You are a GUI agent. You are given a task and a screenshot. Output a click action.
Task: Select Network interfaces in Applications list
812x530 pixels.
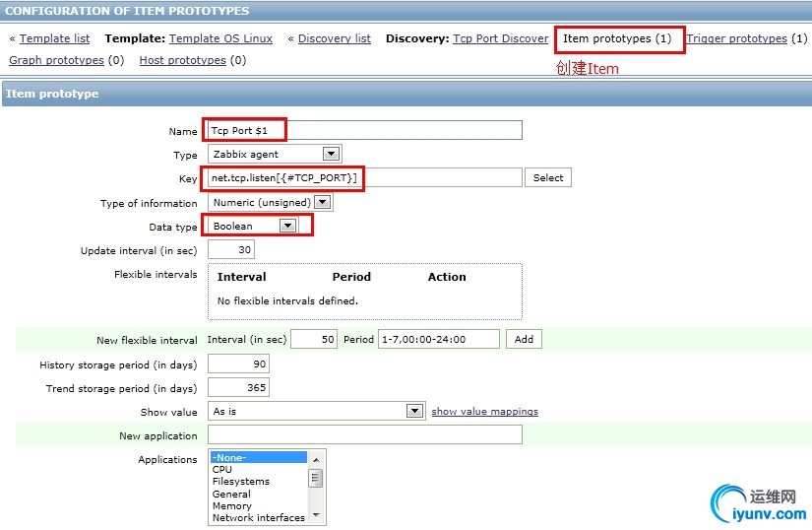coord(259,517)
